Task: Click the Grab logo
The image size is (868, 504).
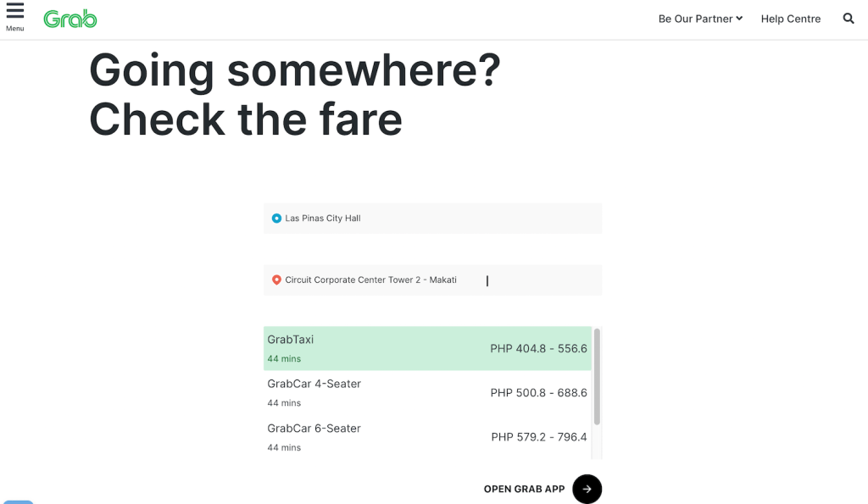Action: coord(70,18)
